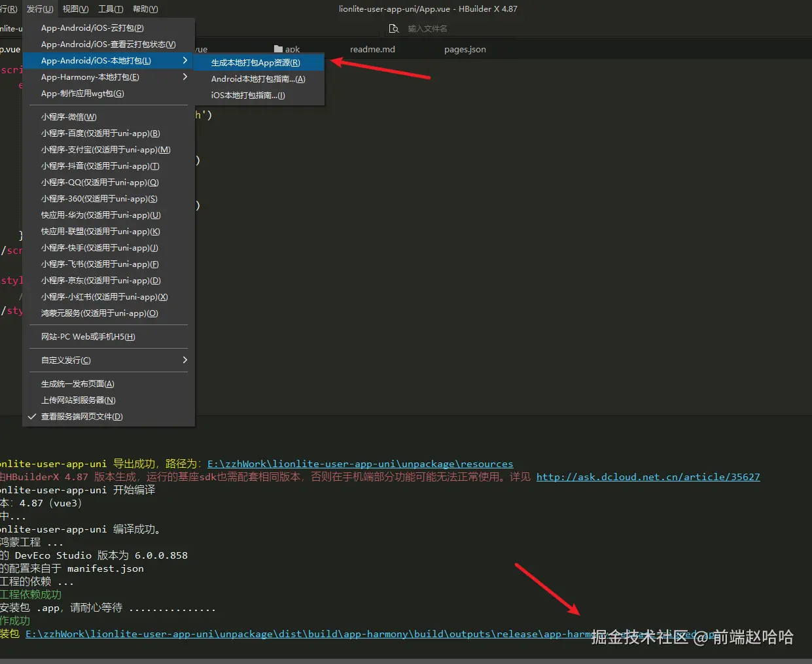Switch to readme.md tab
The width and height of the screenshot is (812, 664).
pos(372,49)
